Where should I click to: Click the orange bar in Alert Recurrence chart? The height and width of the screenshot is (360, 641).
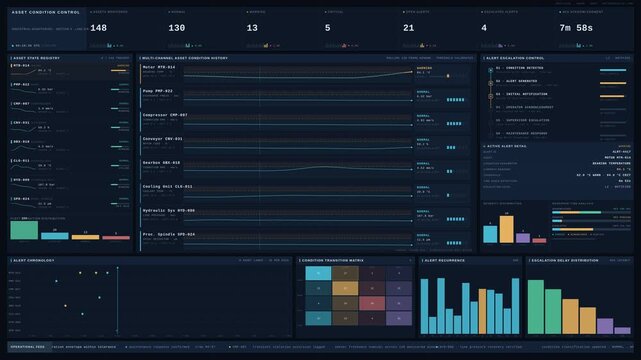[x=482, y=311]
